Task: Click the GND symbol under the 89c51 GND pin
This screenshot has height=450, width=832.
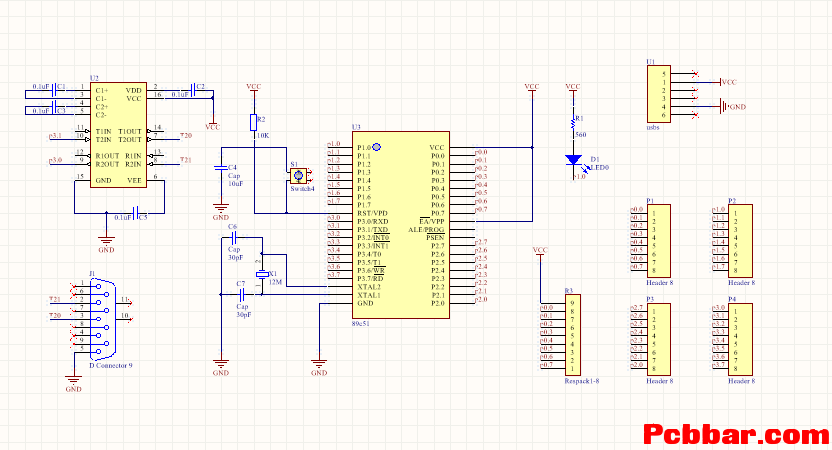Action: [x=319, y=364]
